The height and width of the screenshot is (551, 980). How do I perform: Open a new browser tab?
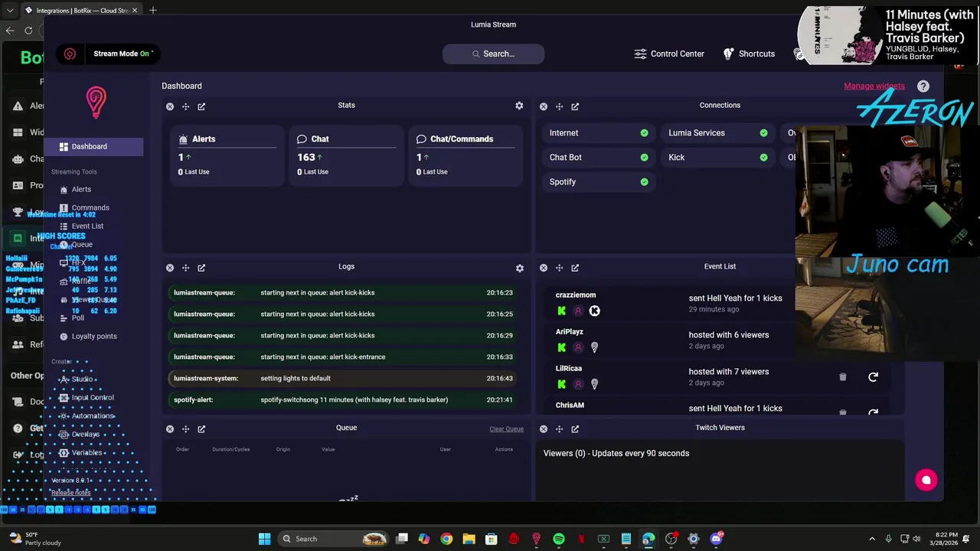click(x=153, y=11)
